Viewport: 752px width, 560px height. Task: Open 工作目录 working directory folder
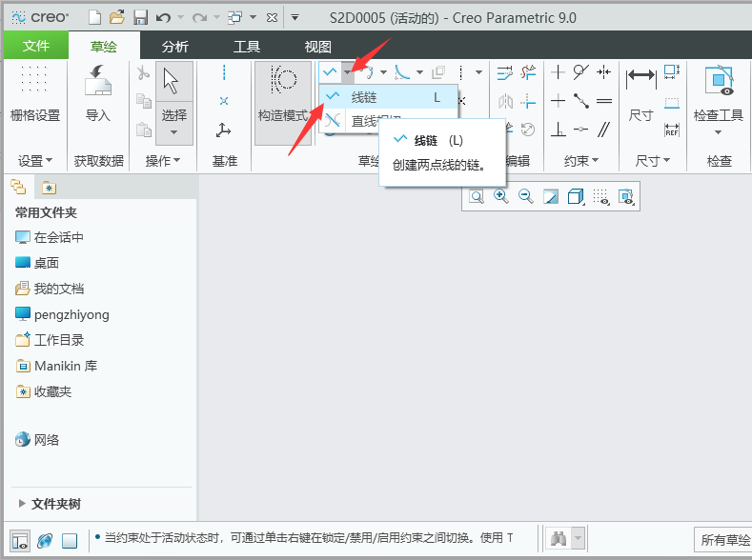click(x=50, y=340)
